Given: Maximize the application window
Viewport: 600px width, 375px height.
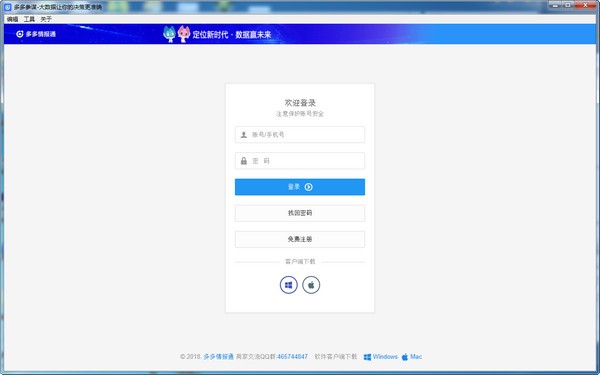Looking at the screenshot, I should (568, 5).
